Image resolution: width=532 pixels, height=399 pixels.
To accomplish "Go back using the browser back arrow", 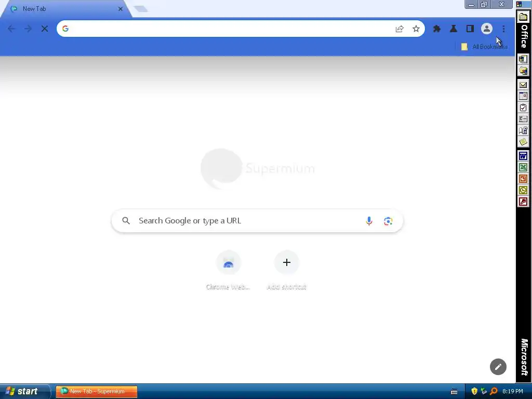I will tap(11, 29).
